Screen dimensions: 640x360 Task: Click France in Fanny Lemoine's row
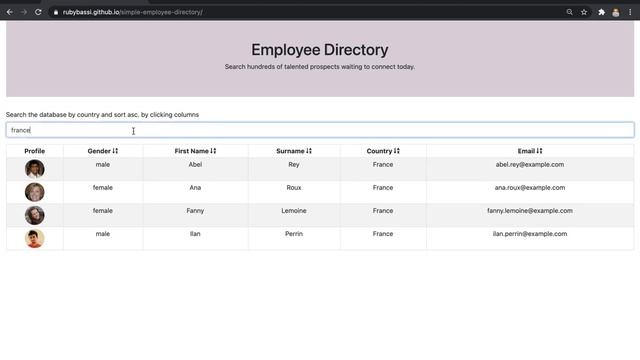(x=383, y=211)
